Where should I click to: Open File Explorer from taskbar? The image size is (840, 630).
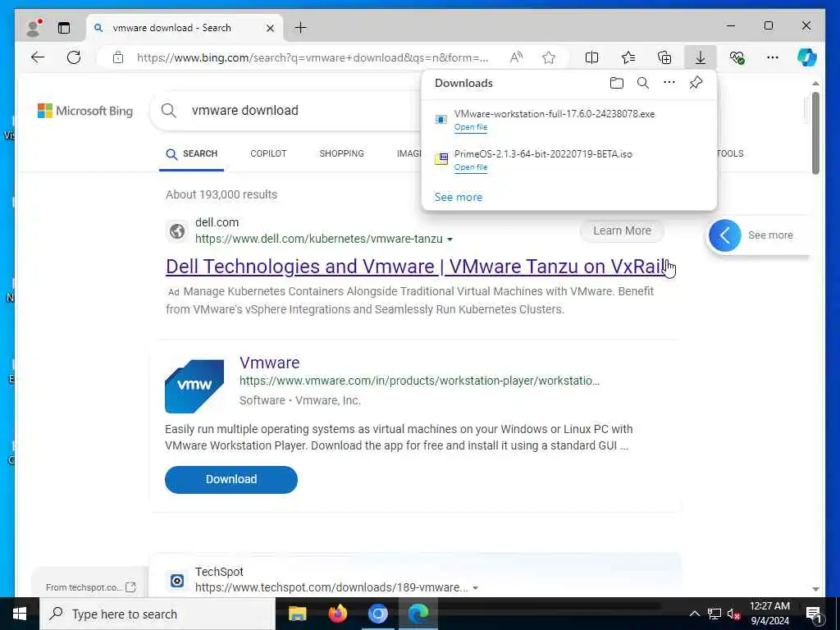click(297, 614)
